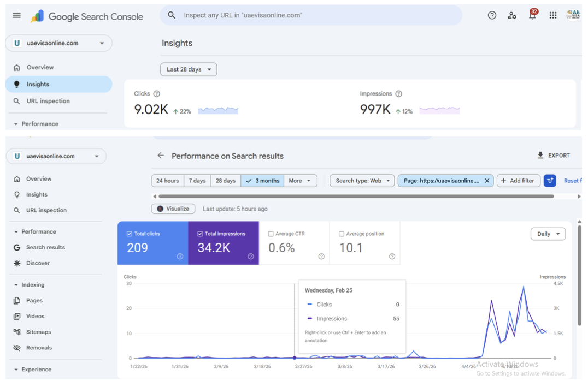Viewport: 588px width, 381px height.
Task: Click the Inspect any URL search field
Action: pos(311,15)
